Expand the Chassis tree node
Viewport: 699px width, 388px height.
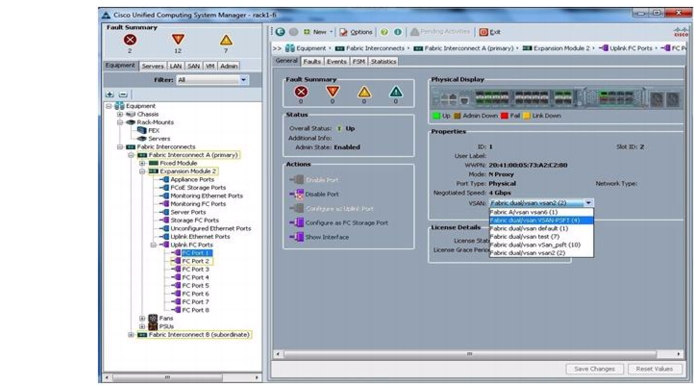click(x=120, y=114)
